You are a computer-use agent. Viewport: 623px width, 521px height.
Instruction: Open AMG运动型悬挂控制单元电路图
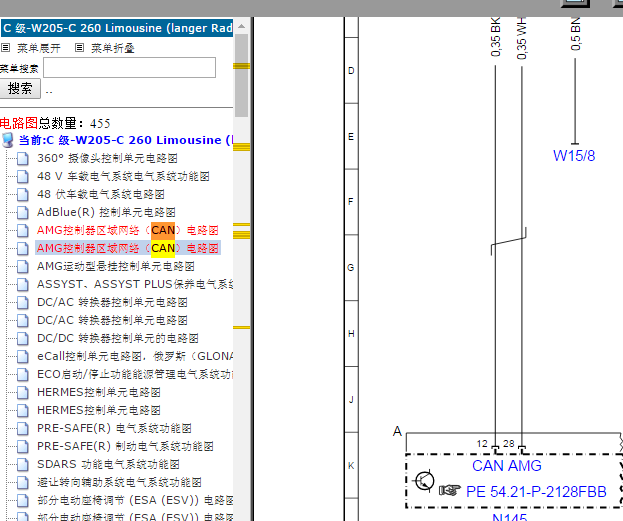pos(116,266)
